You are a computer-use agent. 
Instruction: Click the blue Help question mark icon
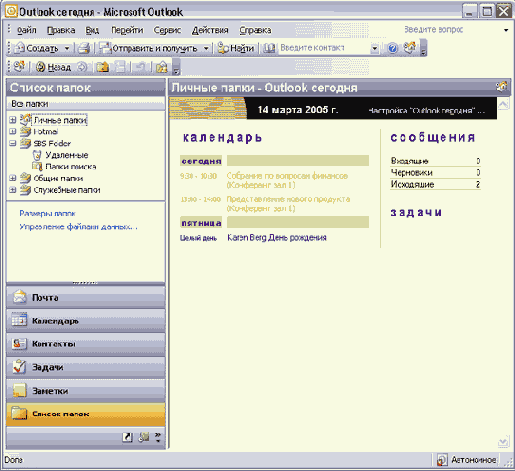[393, 48]
